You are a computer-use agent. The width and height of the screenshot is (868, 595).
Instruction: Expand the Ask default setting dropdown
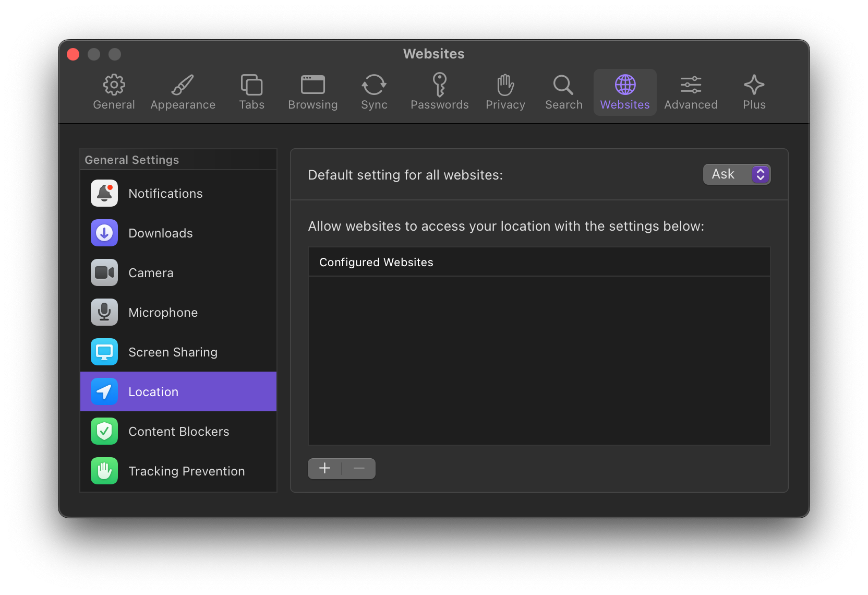click(x=736, y=174)
